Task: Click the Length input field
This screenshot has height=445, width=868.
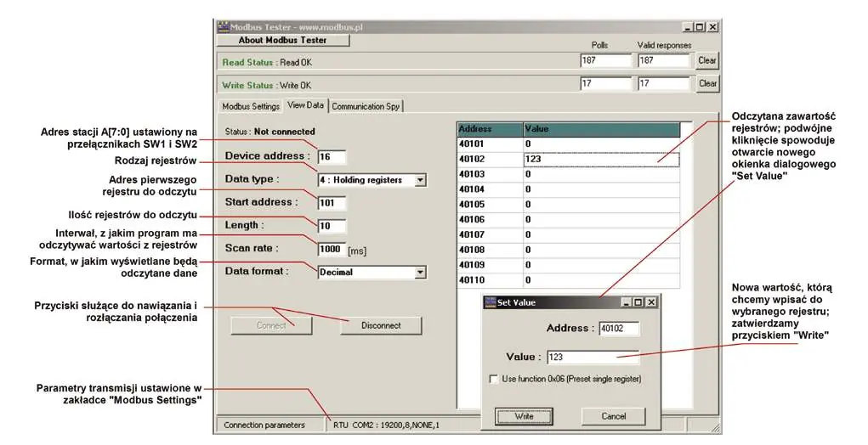Action: [332, 226]
